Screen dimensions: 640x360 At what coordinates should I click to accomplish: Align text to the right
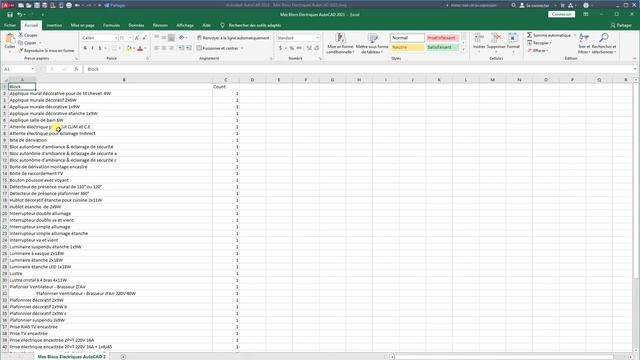click(171, 48)
